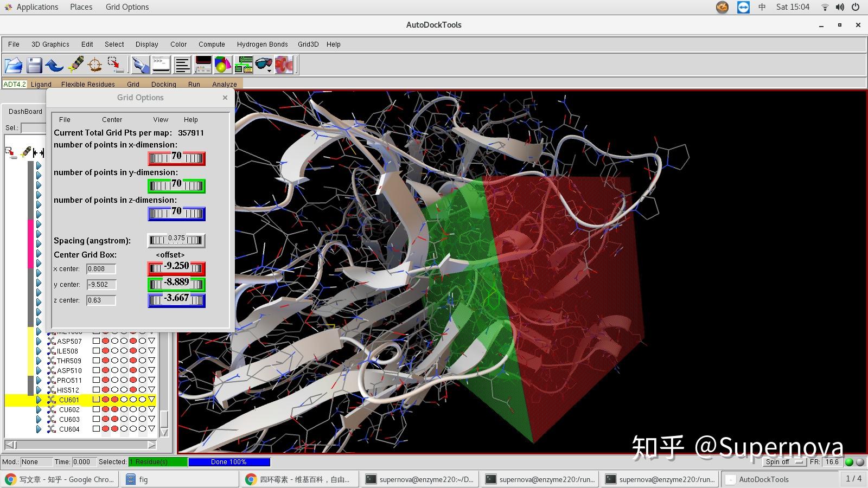Open the triangle dropdown for PRO511 row
Viewport: 868px width, 488px height.
point(151,380)
